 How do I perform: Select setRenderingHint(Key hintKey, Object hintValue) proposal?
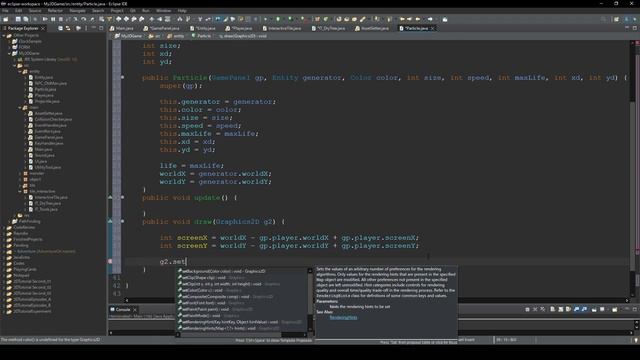(x=242, y=322)
